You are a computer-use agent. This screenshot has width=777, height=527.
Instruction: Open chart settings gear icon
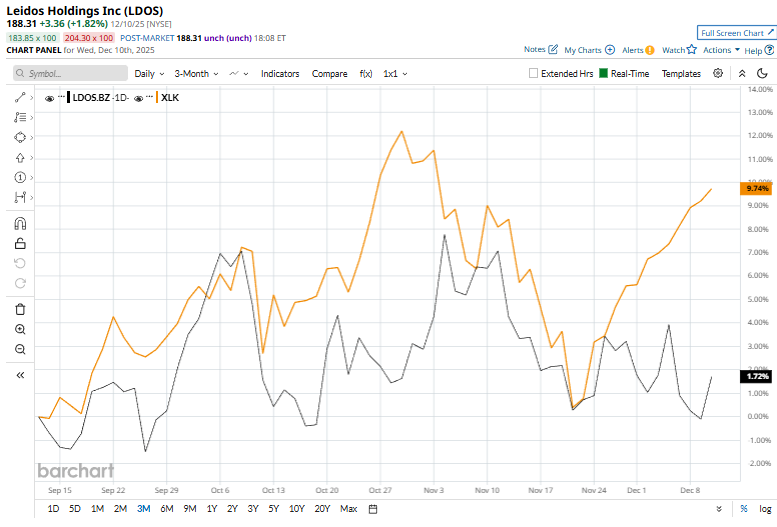pos(718,73)
